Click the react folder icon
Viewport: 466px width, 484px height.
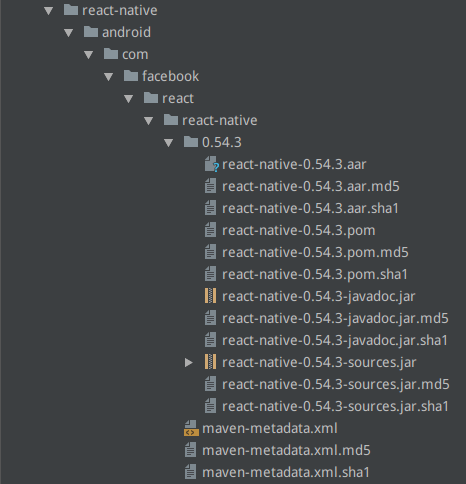151,98
